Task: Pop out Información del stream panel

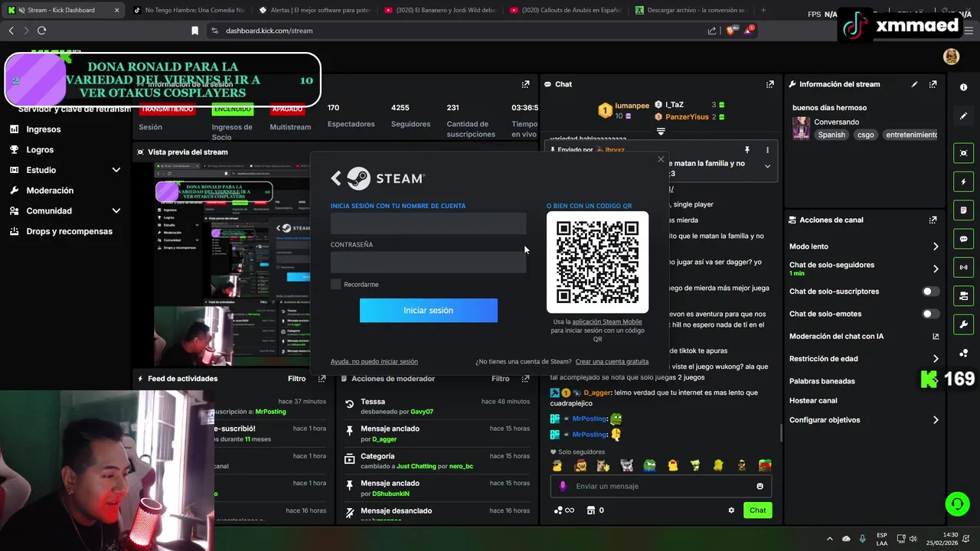Action: [933, 84]
